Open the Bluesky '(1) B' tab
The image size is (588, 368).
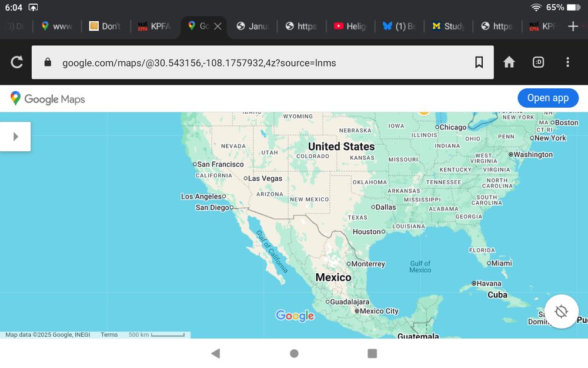(x=399, y=26)
